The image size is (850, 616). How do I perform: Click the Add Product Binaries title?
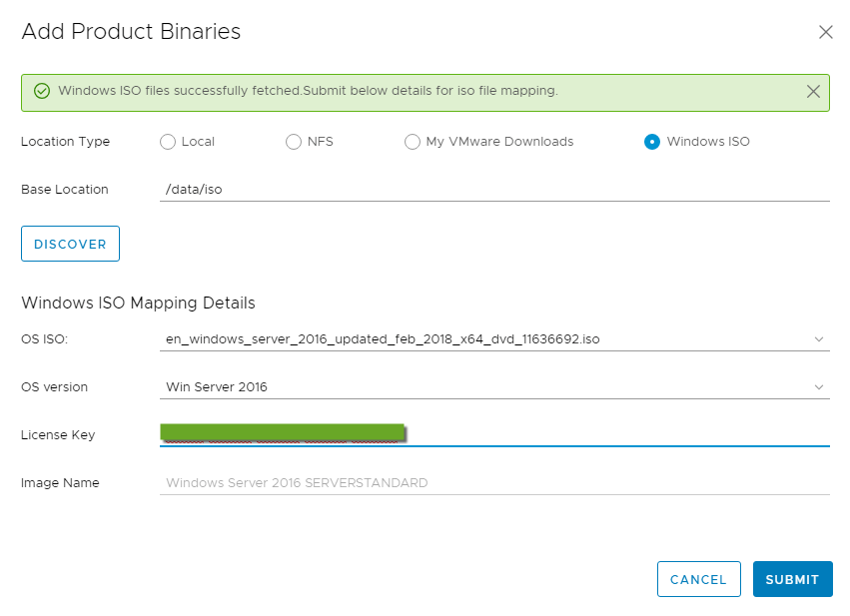131,32
